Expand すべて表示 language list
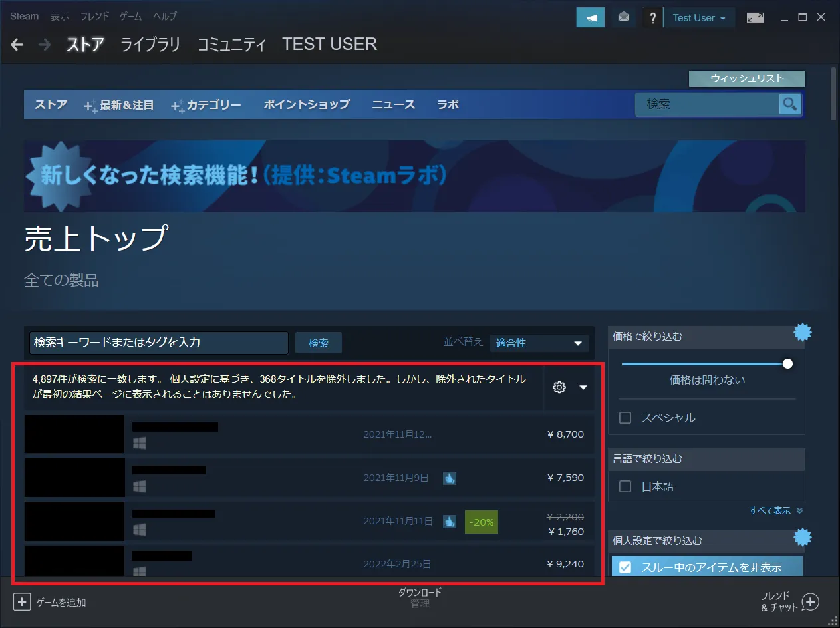The width and height of the screenshot is (840, 628). [x=776, y=510]
